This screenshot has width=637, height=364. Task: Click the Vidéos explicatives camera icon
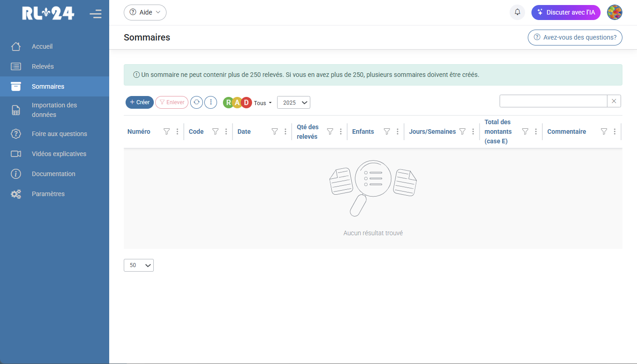(x=15, y=153)
